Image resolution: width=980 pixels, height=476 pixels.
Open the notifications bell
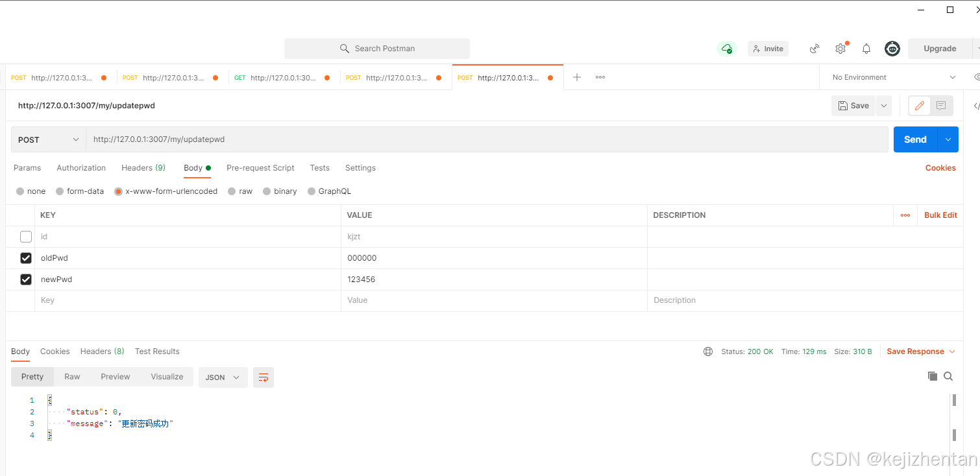[866, 49]
